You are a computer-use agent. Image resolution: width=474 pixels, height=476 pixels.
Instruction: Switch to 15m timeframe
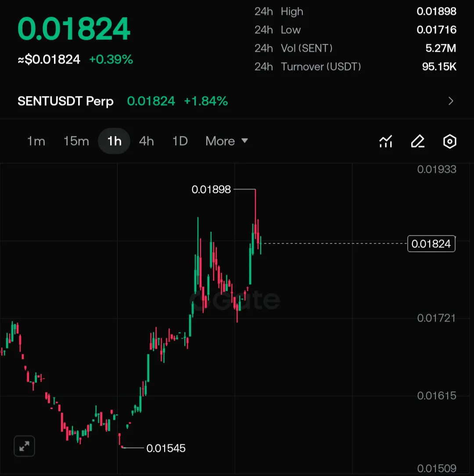76,141
